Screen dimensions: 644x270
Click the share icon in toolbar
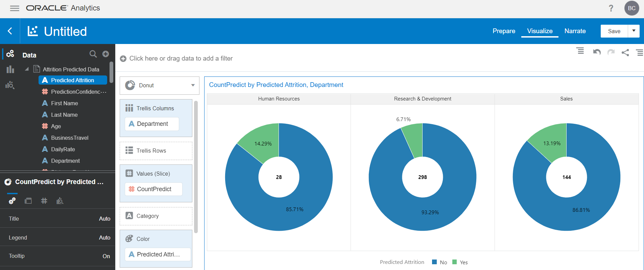pyautogui.click(x=625, y=52)
